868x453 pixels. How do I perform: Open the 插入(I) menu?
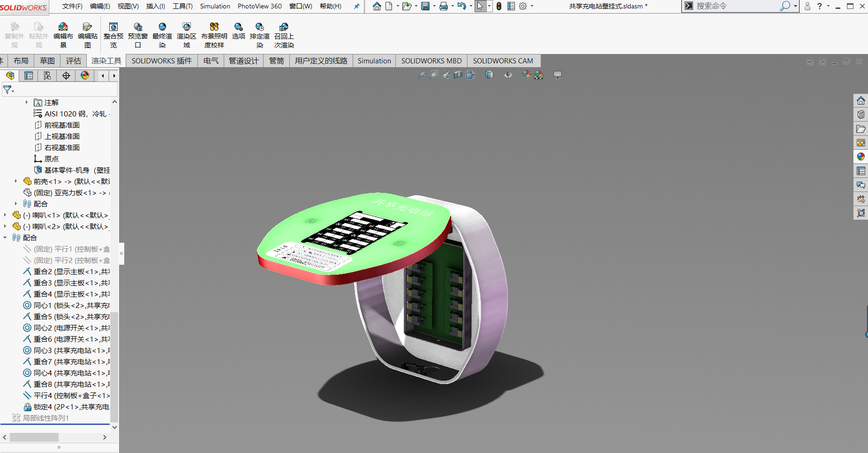[x=156, y=6]
